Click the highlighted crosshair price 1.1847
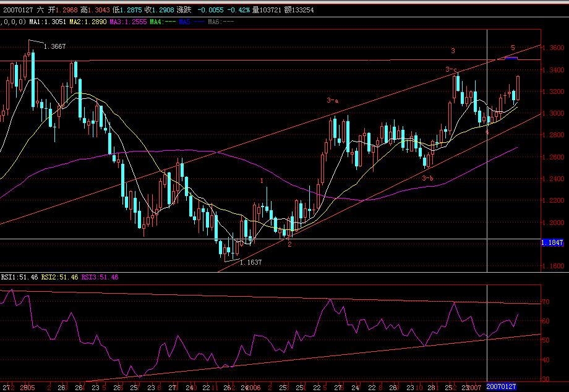 (x=552, y=242)
